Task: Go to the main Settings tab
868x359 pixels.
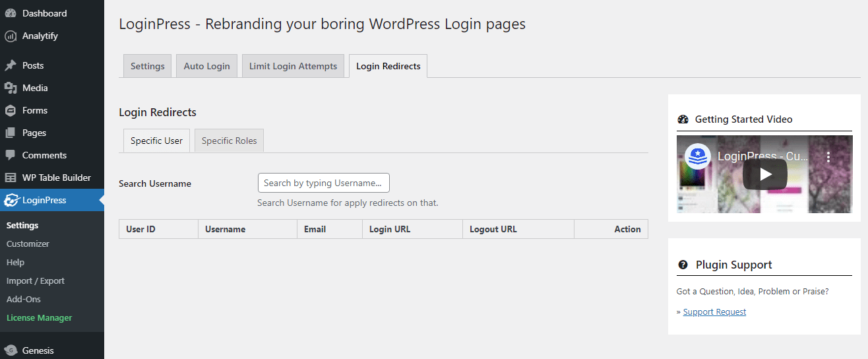Action: coord(148,66)
